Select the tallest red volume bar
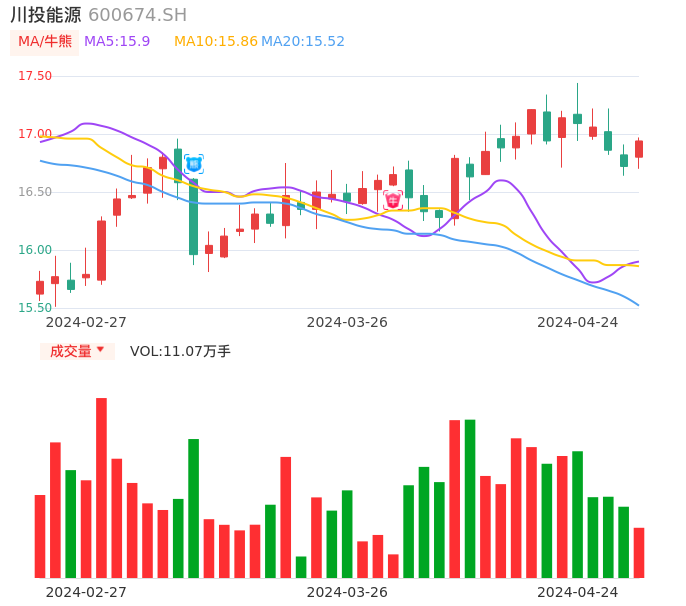Viewport: 686px width, 606px height. point(101,487)
